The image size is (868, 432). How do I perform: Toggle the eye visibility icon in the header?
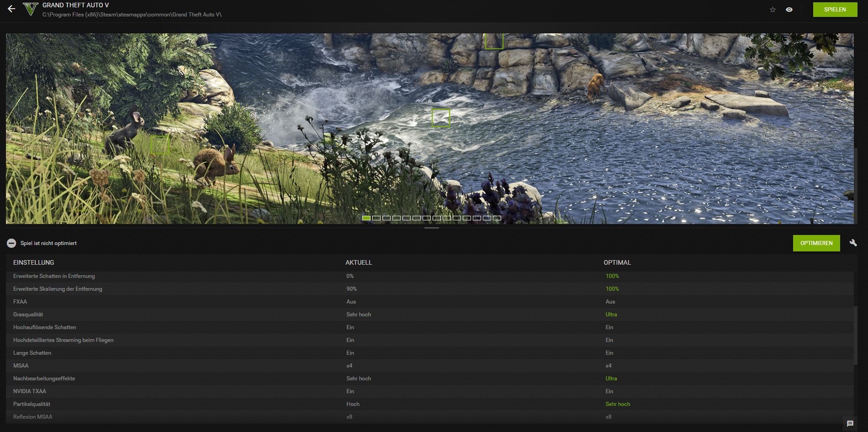point(789,10)
